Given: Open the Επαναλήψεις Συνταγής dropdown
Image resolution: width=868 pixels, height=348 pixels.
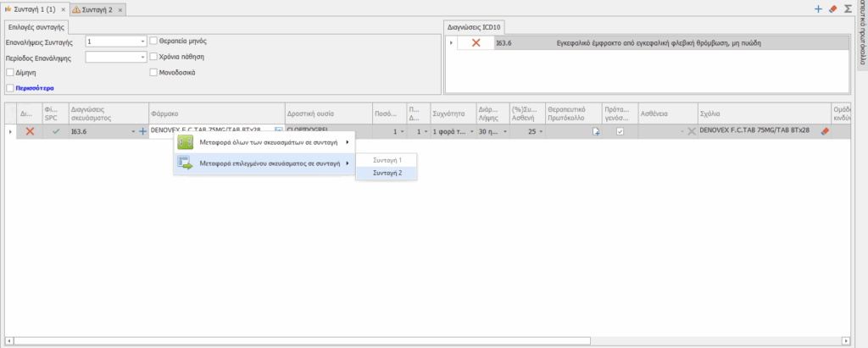Looking at the screenshot, I should coord(142,41).
